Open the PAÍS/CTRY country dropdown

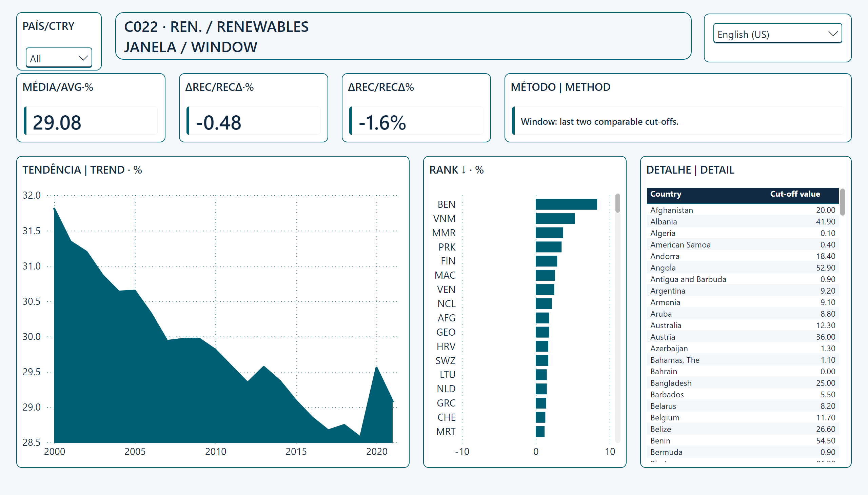pyautogui.click(x=59, y=58)
